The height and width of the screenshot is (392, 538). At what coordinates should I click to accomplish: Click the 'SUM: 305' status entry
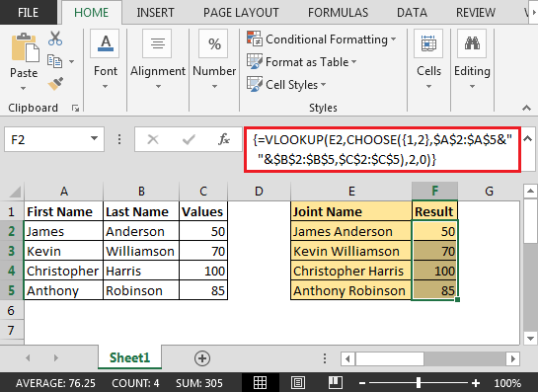pos(199,383)
